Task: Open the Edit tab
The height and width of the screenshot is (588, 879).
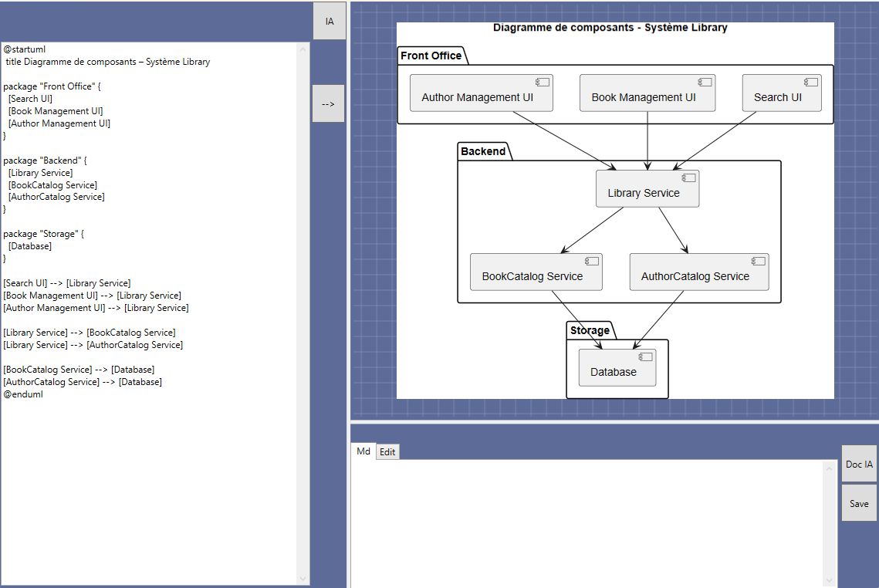Action: (x=387, y=452)
